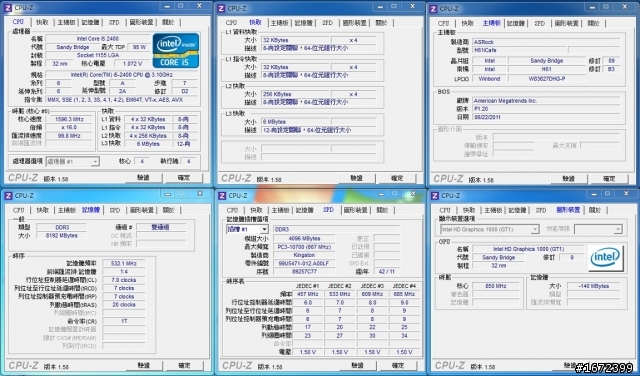Screen dimensions: 640x376
Task: Select the 圖形裝置 tab in the ASRock mainboard window
Action: 567,23
